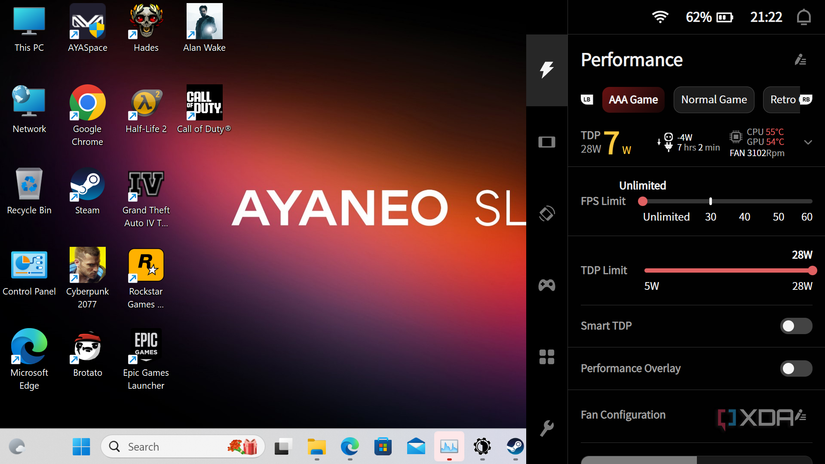Open Microsoft Store from the taskbar
Screen dimensions: 825x464
click(383, 447)
